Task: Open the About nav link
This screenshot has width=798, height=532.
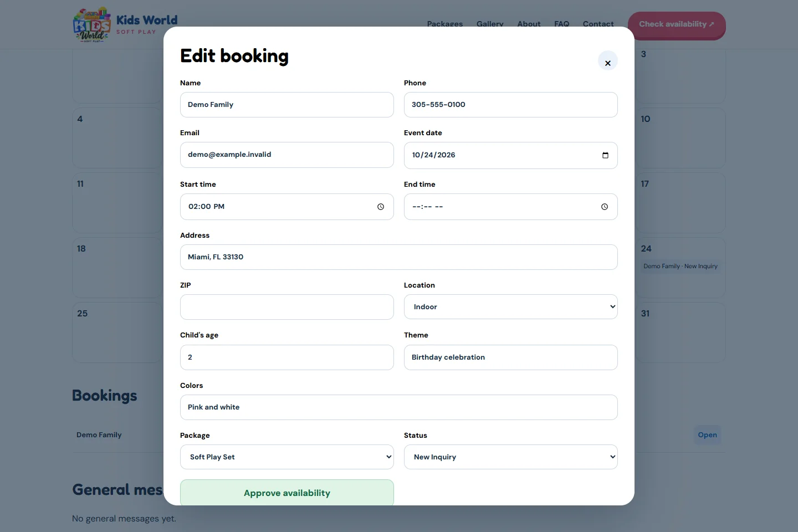Action: click(x=529, y=24)
